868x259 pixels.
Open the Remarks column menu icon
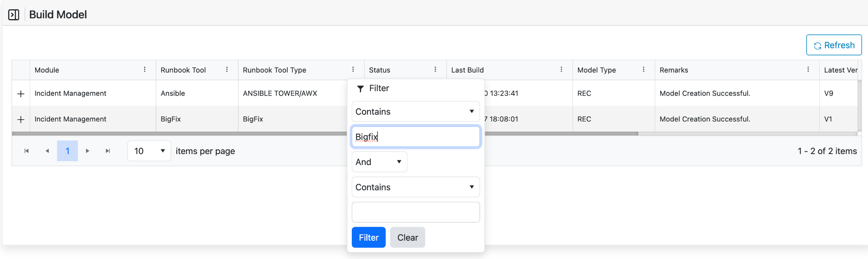tap(808, 69)
